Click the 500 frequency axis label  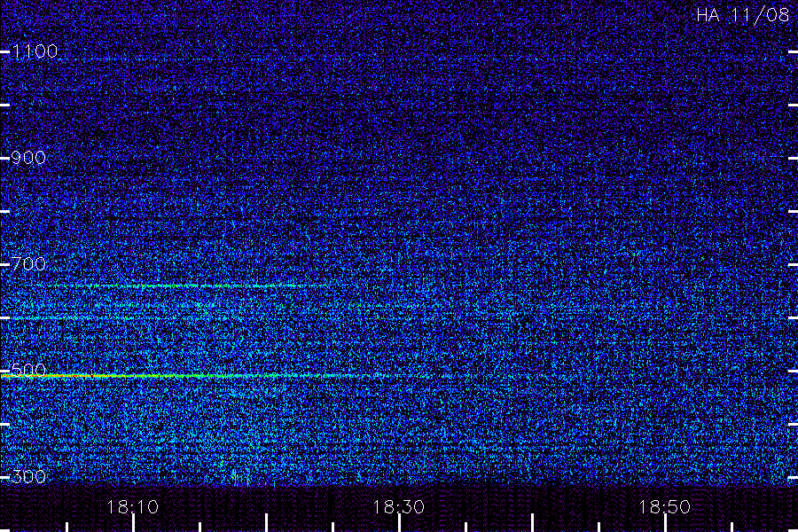28,369
